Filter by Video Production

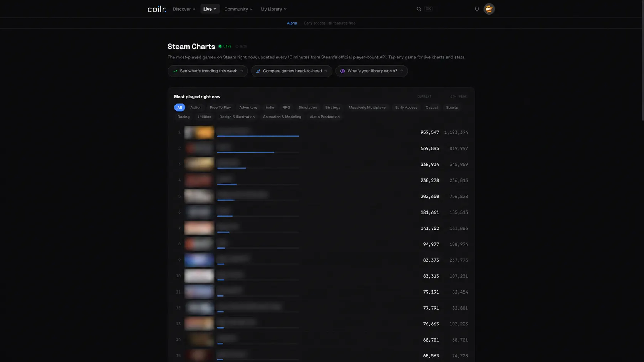tap(324, 117)
